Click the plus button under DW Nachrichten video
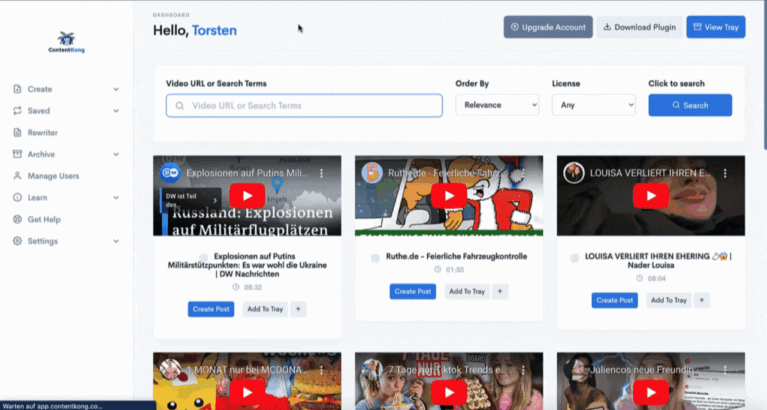Screen dimensions: 767x410 click(298, 309)
